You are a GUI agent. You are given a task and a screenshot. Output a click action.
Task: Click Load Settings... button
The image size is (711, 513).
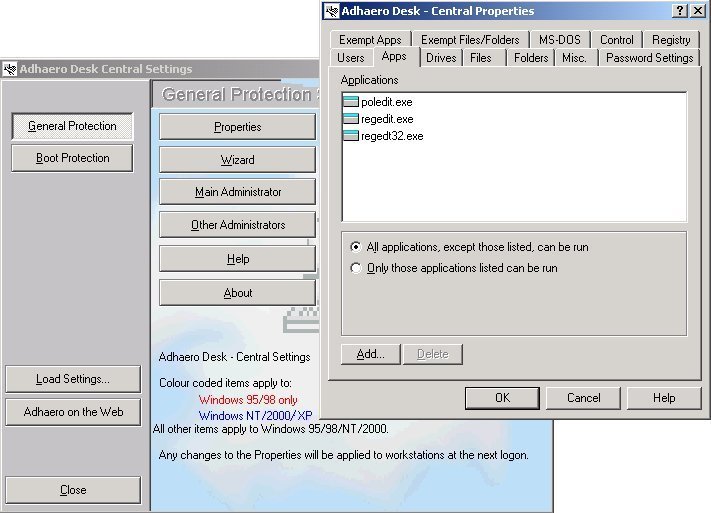[73, 379]
